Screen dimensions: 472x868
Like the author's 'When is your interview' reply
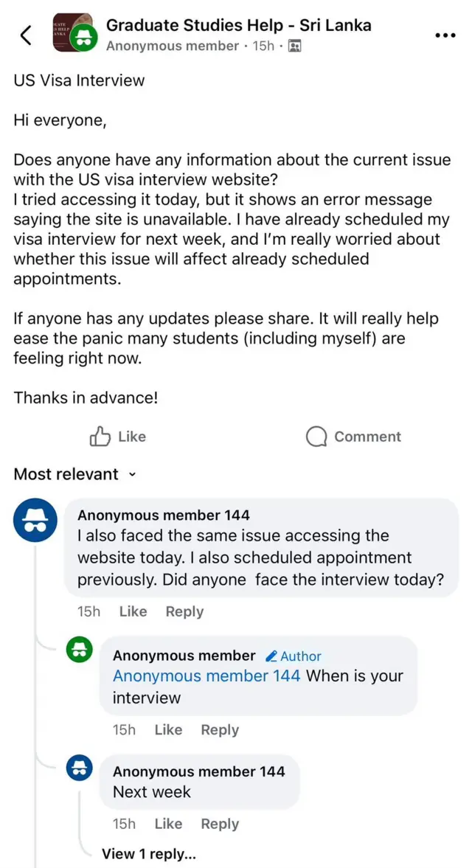(168, 729)
